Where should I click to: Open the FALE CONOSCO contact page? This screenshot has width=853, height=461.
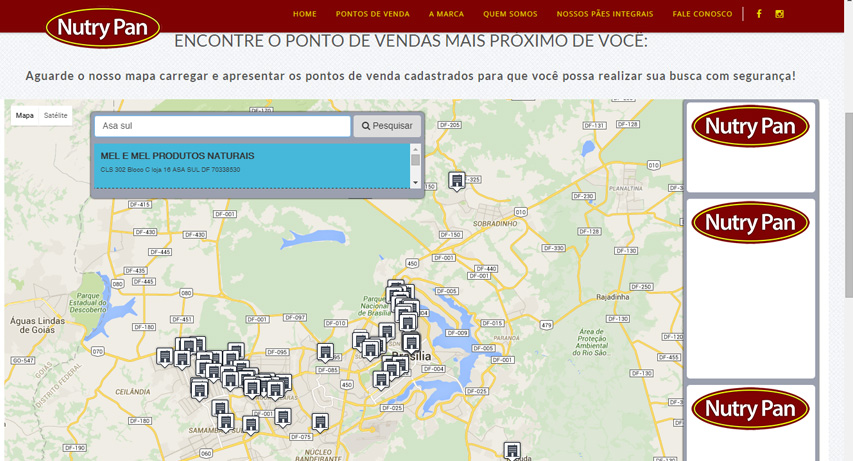click(702, 14)
